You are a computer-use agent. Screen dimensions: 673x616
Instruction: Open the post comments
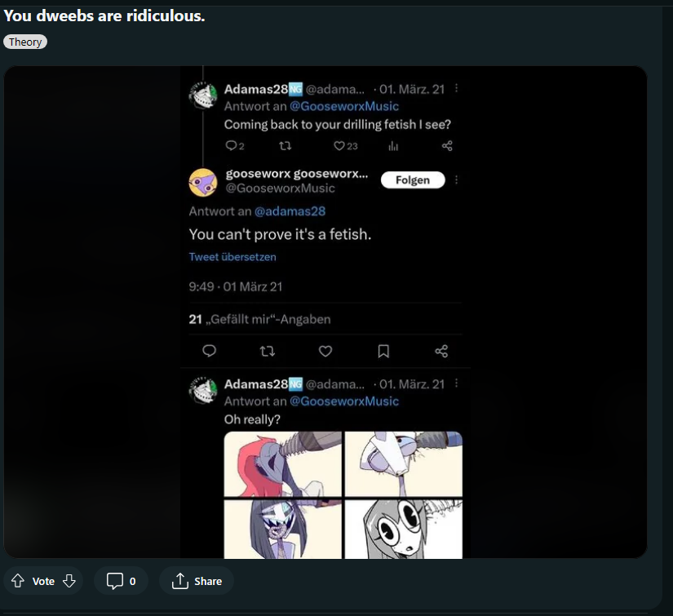pos(121,581)
